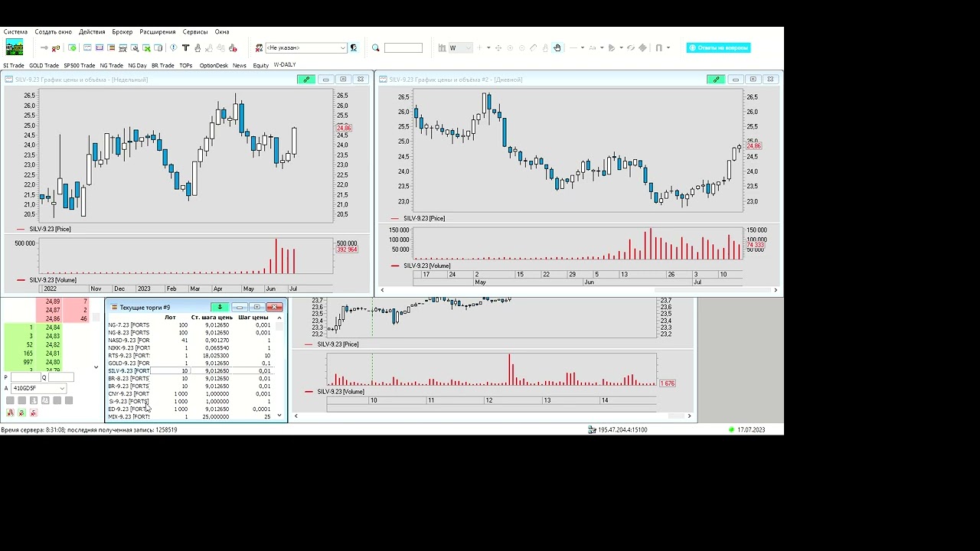Click the hand icon right of bold T

click(197, 47)
